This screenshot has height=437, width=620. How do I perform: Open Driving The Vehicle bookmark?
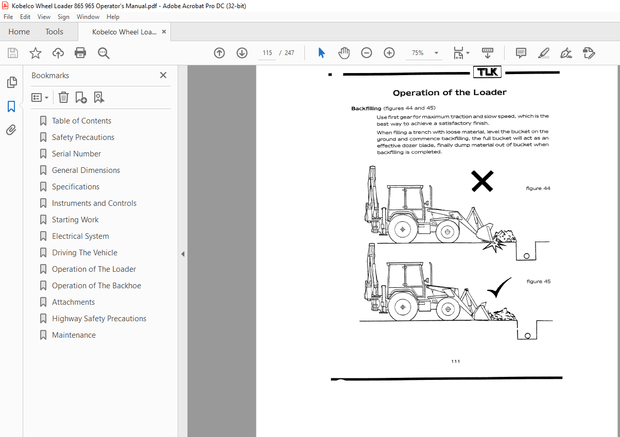click(x=85, y=253)
